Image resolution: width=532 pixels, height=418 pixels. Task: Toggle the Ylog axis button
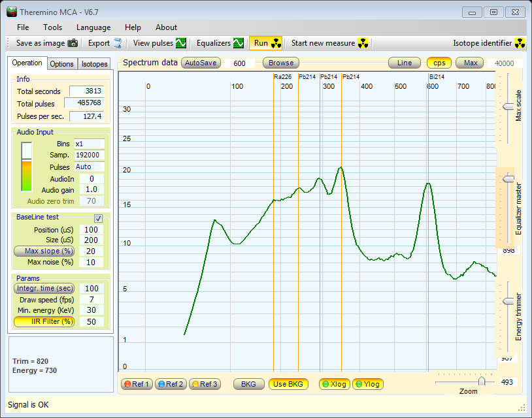point(367,384)
